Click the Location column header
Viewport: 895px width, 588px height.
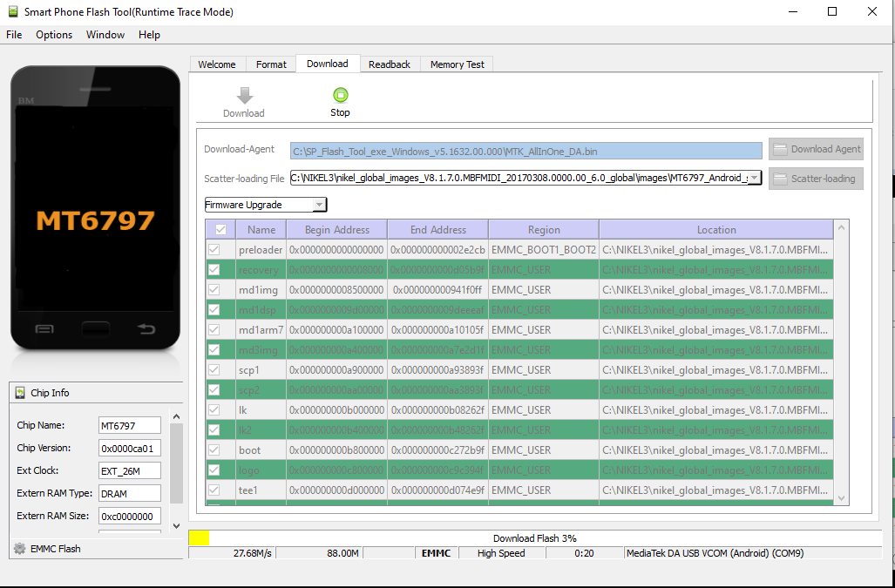pos(716,230)
